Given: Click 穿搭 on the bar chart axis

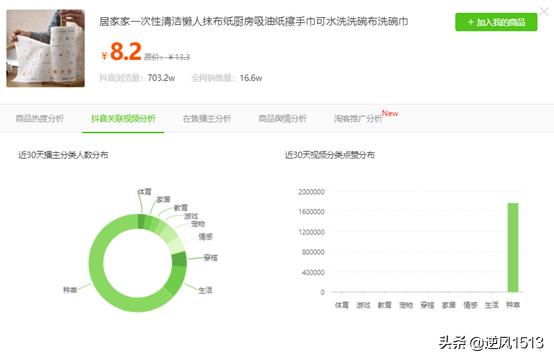Looking at the screenshot, I should tap(427, 305).
